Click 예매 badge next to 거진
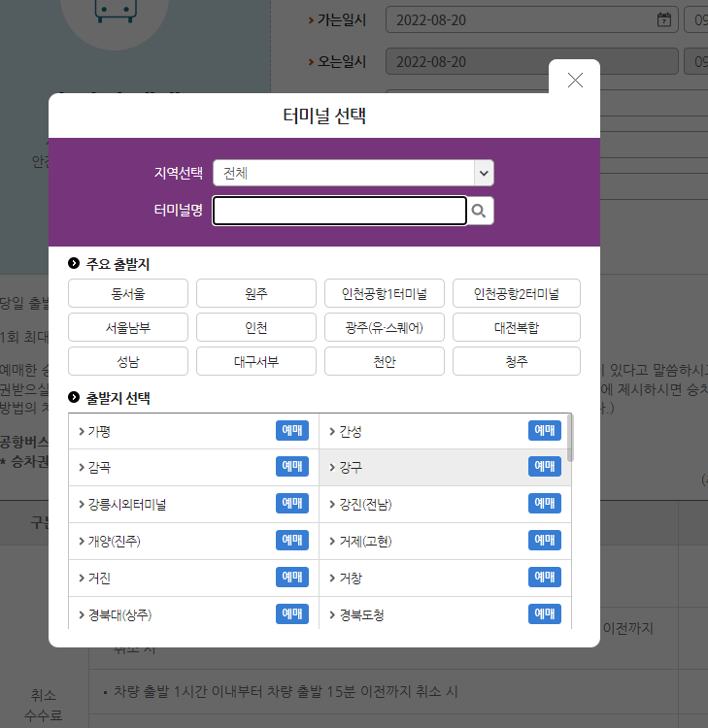Viewport: 708px width, 728px height. pyautogui.click(x=292, y=578)
